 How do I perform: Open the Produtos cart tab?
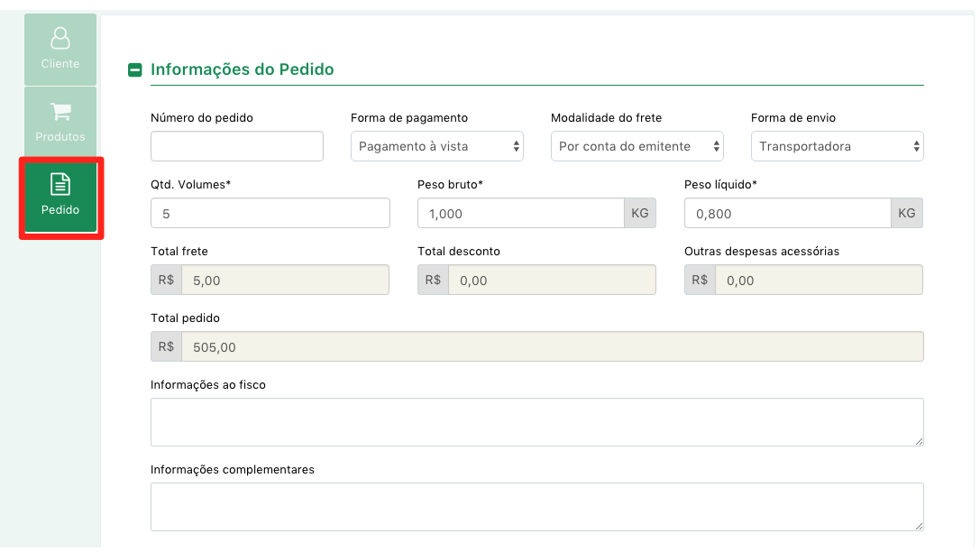point(60,122)
